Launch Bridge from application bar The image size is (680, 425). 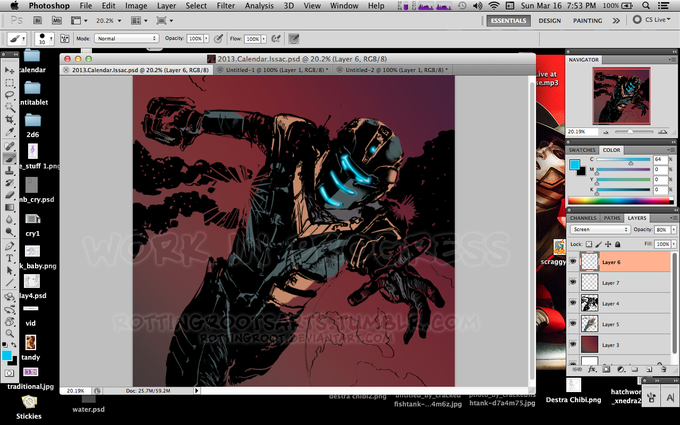click(38, 20)
